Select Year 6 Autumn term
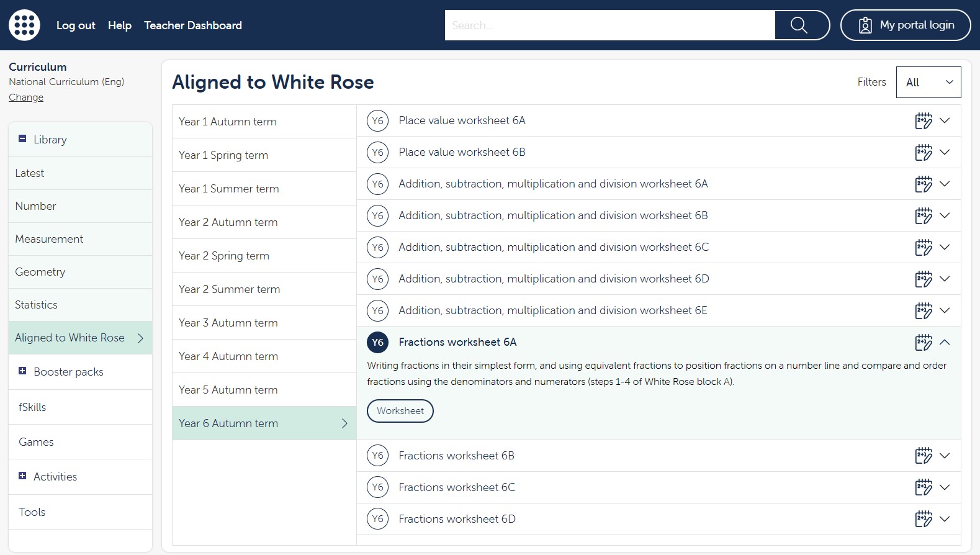The height and width of the screenshot is (555, 980). [264, 423]
